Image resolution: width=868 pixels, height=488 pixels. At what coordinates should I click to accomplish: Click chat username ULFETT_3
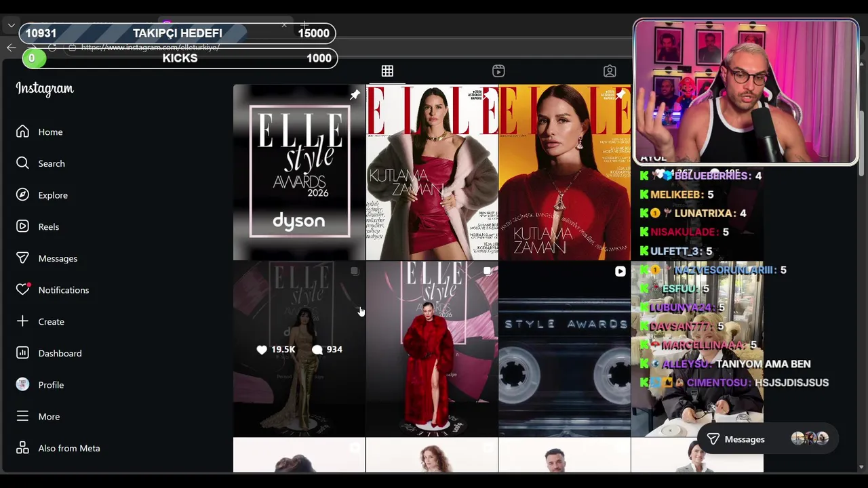click(676, 251)
